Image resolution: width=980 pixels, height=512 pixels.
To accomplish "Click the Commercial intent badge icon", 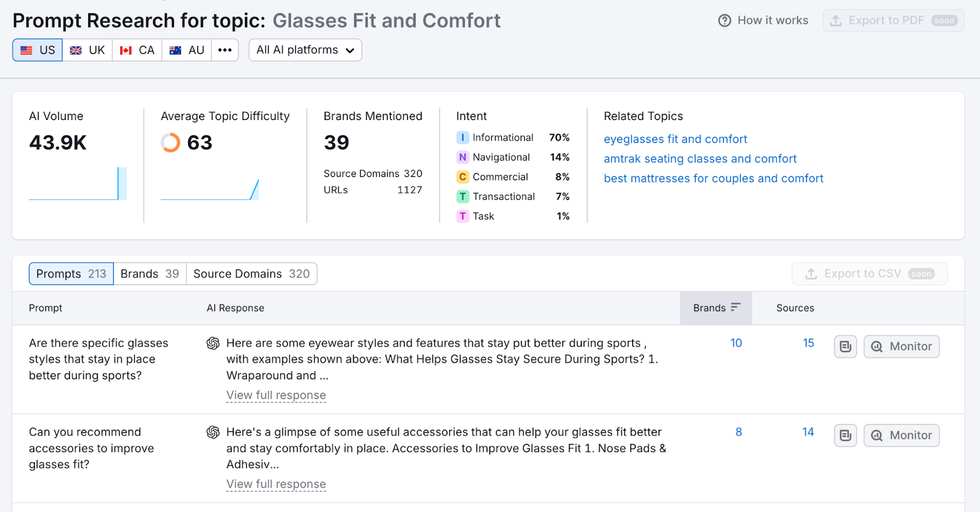I will point(462,177).
